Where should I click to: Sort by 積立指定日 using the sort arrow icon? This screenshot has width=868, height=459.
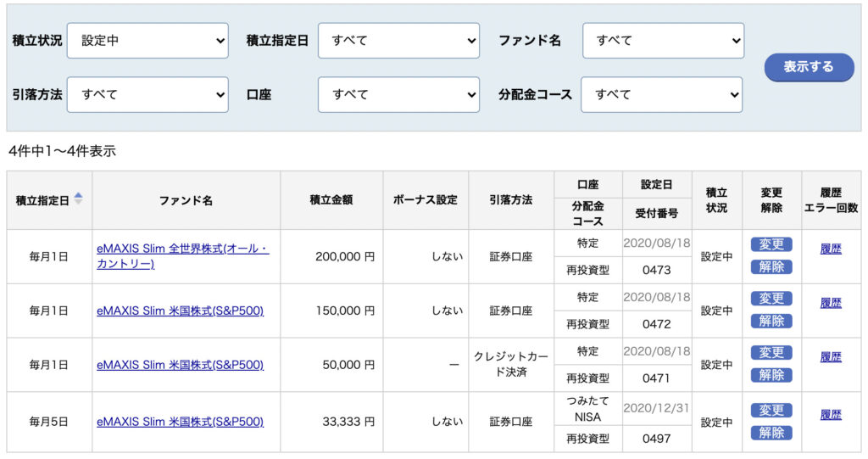point(79,199)
